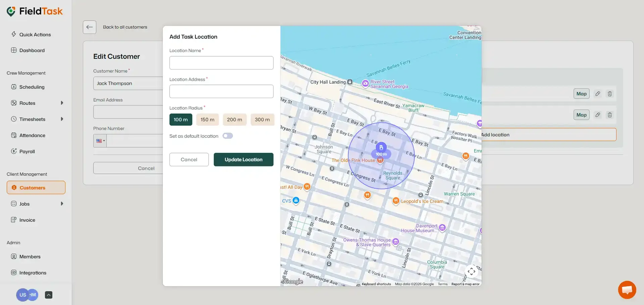Image resolution: width=644 pixels, height=305 pixels.
Task: Open Integrations sidebar icon
Action: coord(14,272)
